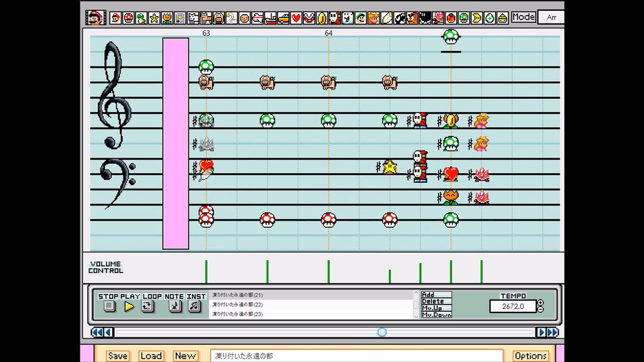The image size is (644, 362).
Task: Click the New button
Action: pos(185,356)
